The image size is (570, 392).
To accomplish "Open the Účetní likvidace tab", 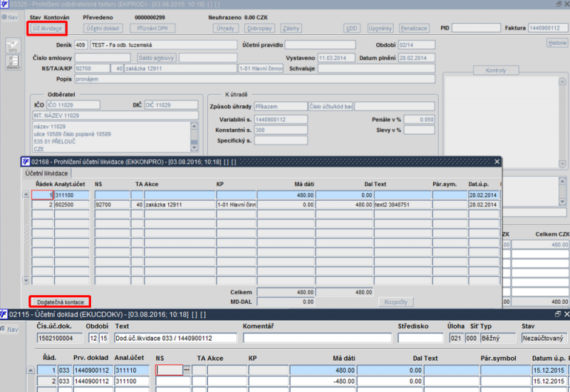I will 47,173.
